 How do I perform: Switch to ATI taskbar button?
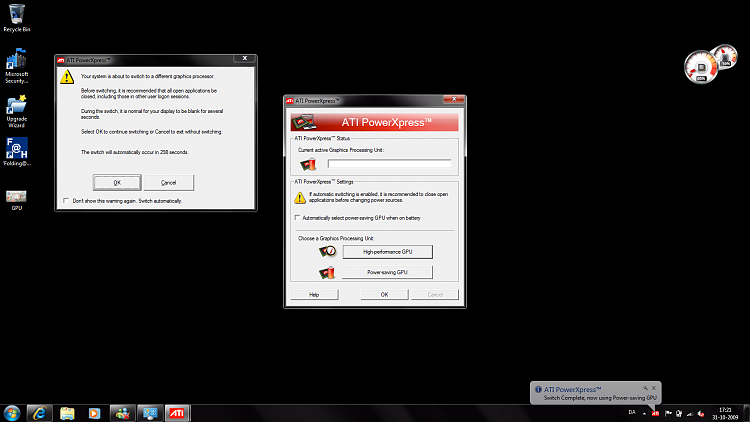[177, 413]
